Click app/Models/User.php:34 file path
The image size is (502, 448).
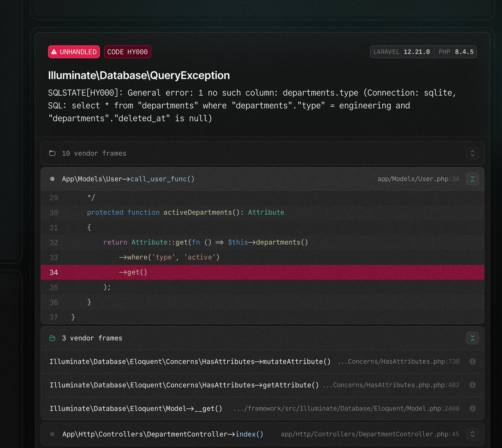(x=418, y=179)
